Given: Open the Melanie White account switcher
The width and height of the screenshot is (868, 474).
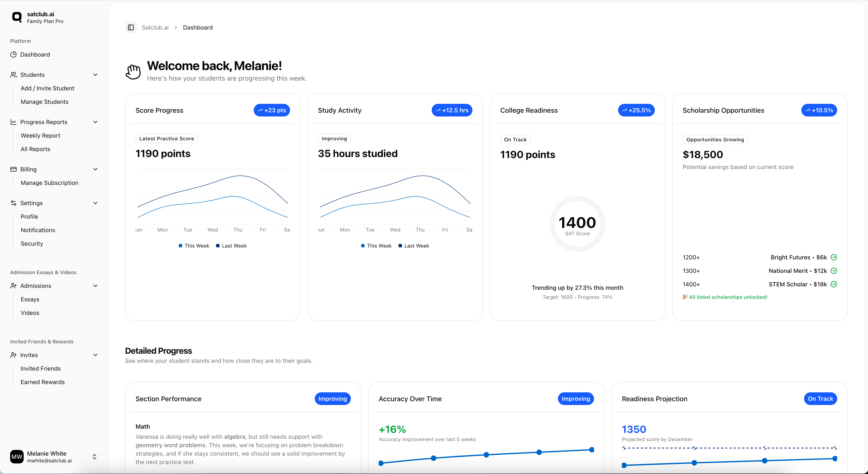Looking at the screenshot, I should tap(94, 457).
